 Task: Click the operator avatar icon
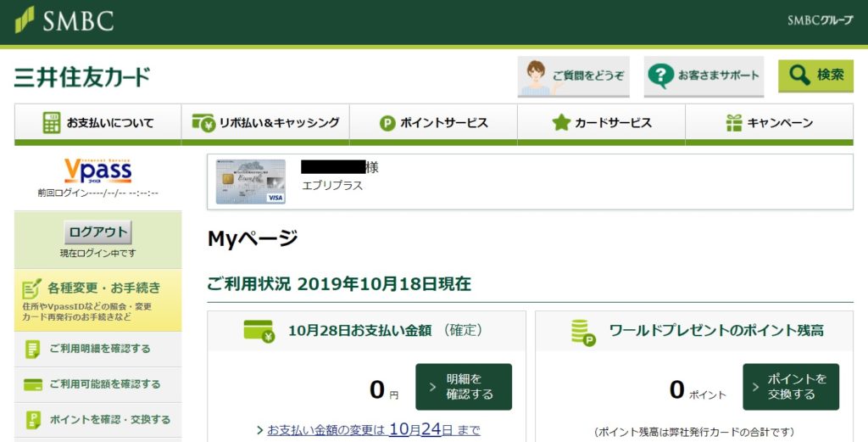pyautogui.click(x=536, y=77)
